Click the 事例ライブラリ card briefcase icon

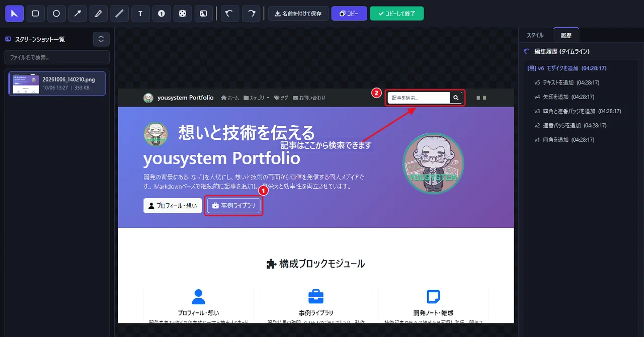[315, 296]
